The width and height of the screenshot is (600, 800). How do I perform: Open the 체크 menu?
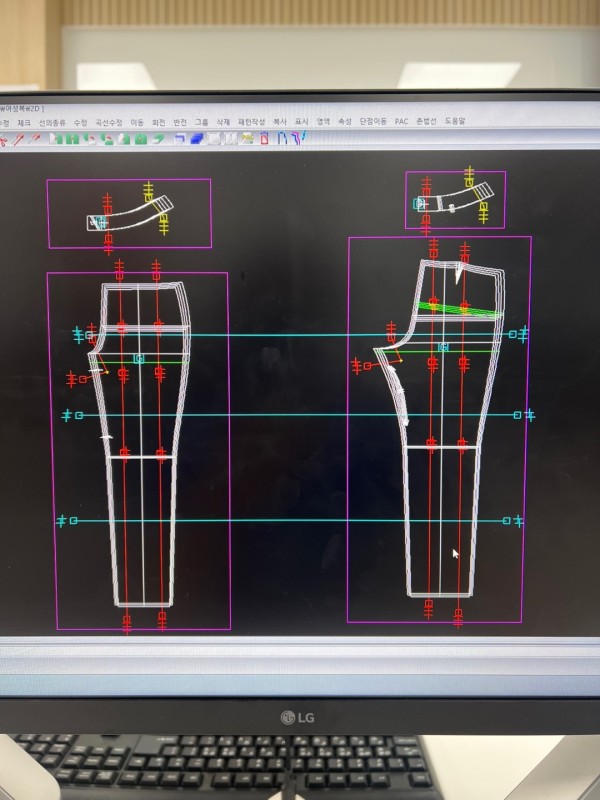tap(24, 121)
